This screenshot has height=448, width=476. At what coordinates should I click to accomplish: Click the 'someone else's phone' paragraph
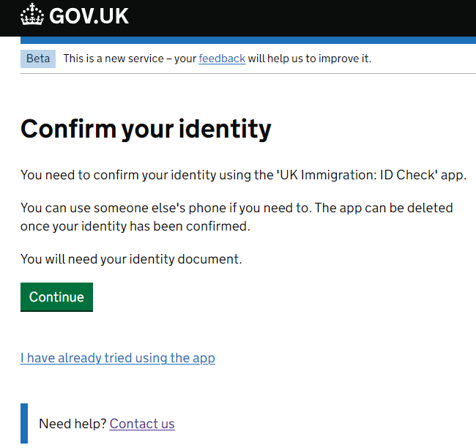click(237, 217)
